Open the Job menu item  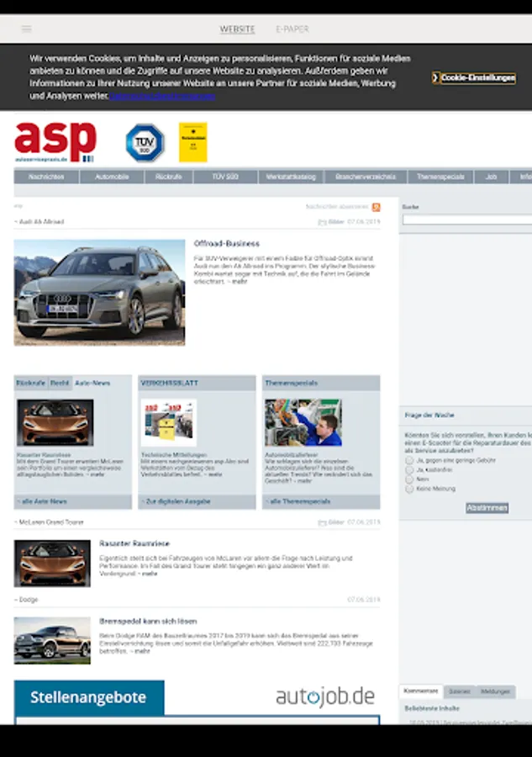491,177
